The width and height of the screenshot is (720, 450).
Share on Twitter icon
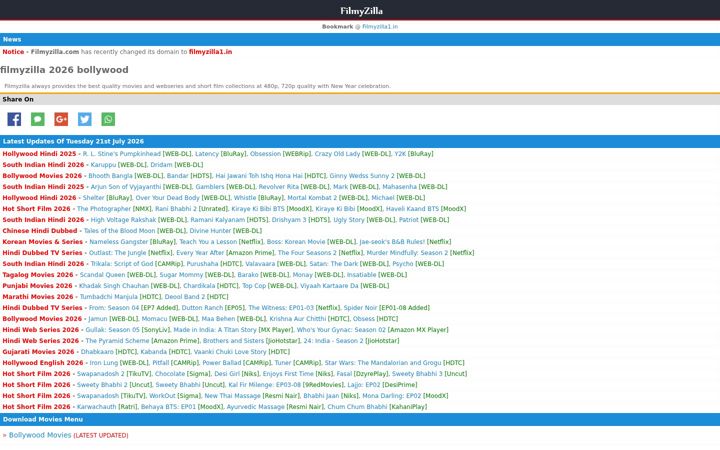click(84, 119)
